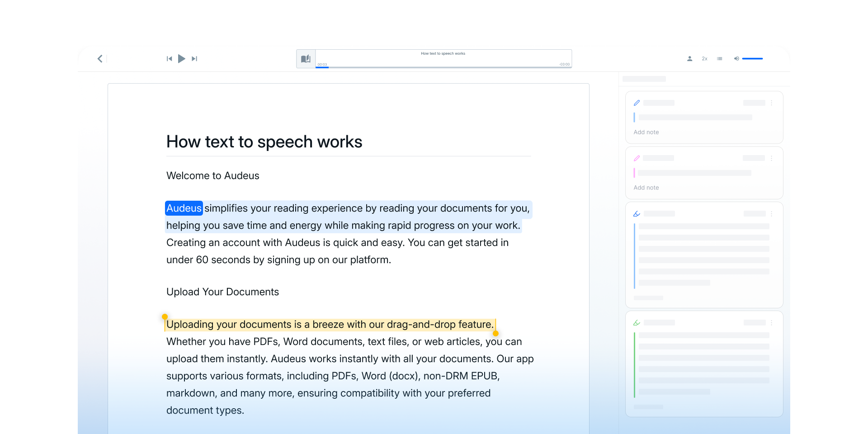The width and height of the screenshot is (868, 434).
Task: Open three-dot menu on pink note card
Action: click(x=771, y=158)
